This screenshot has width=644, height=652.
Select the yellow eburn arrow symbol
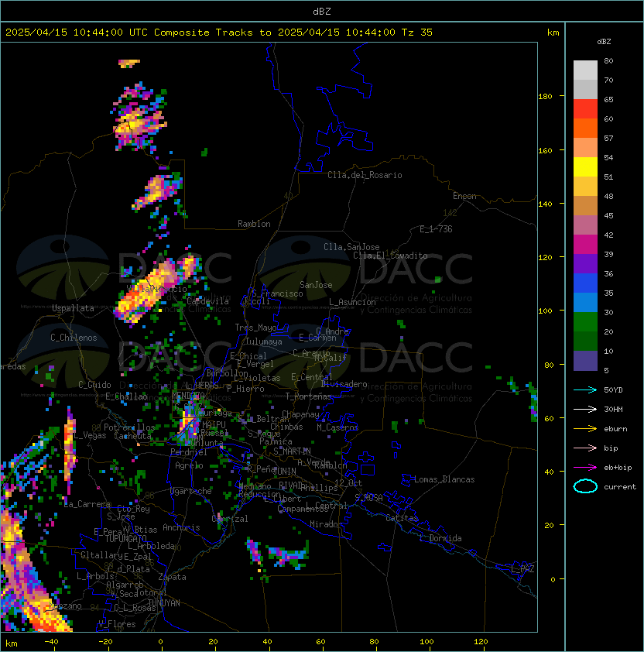point(585,429)
